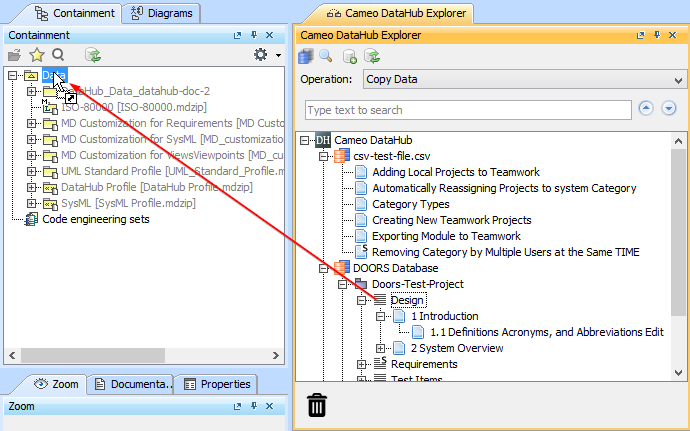Click the Containment scrollbar right arrow
The image size is (690, 431).
275,355
